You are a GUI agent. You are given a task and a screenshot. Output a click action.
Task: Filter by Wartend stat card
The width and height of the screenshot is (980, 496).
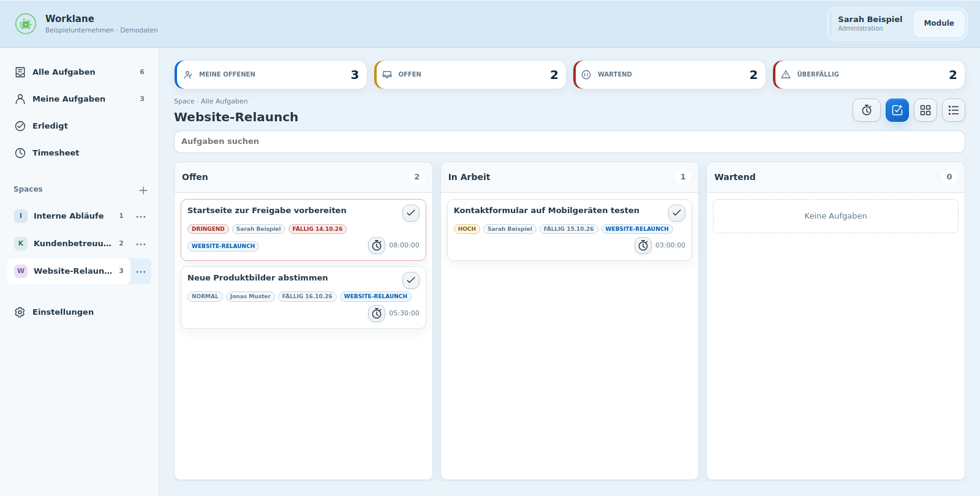point(669,75)
